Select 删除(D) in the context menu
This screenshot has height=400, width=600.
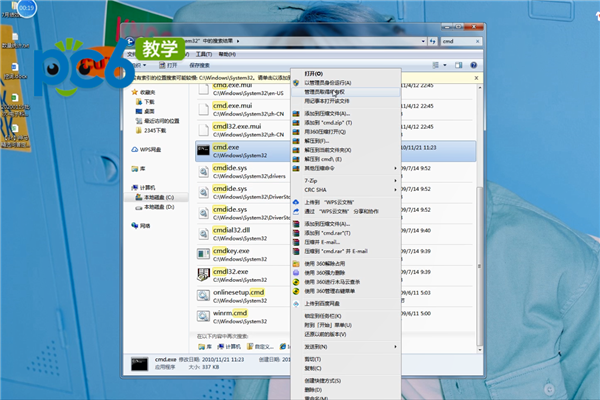(313, 390)
